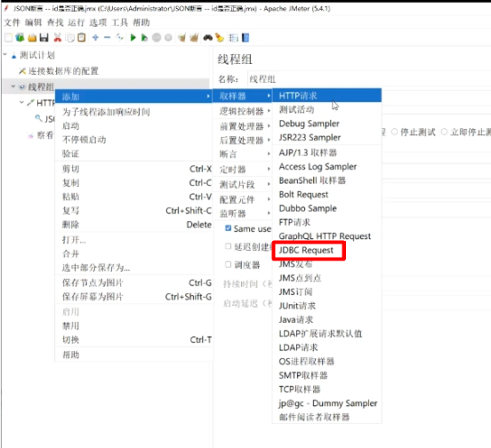Click 禁用 in the context menu

click(x=134, y=326)
